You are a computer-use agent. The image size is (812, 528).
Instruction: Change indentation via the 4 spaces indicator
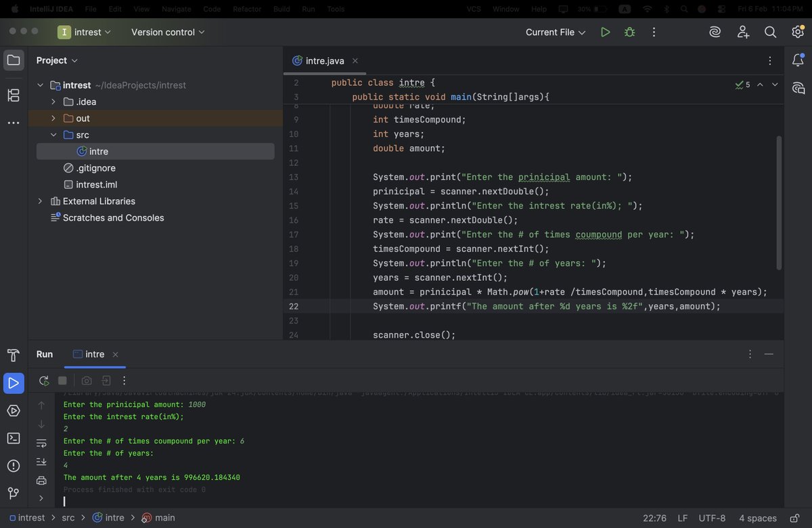(x=757, y=518)
